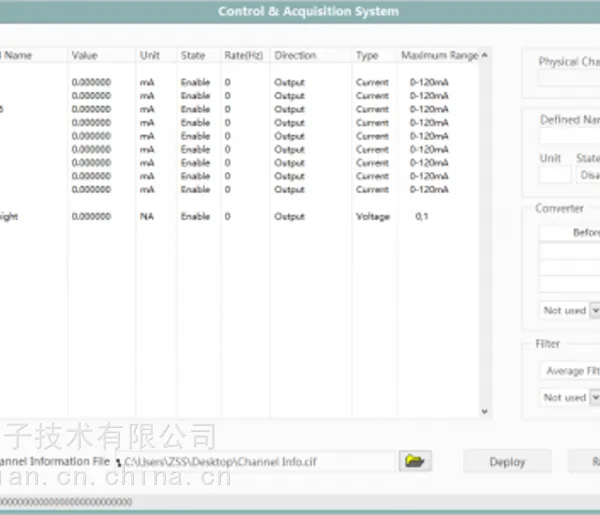Click the Unit input field in side panel
600x515 pixels.
click(556, 175)
